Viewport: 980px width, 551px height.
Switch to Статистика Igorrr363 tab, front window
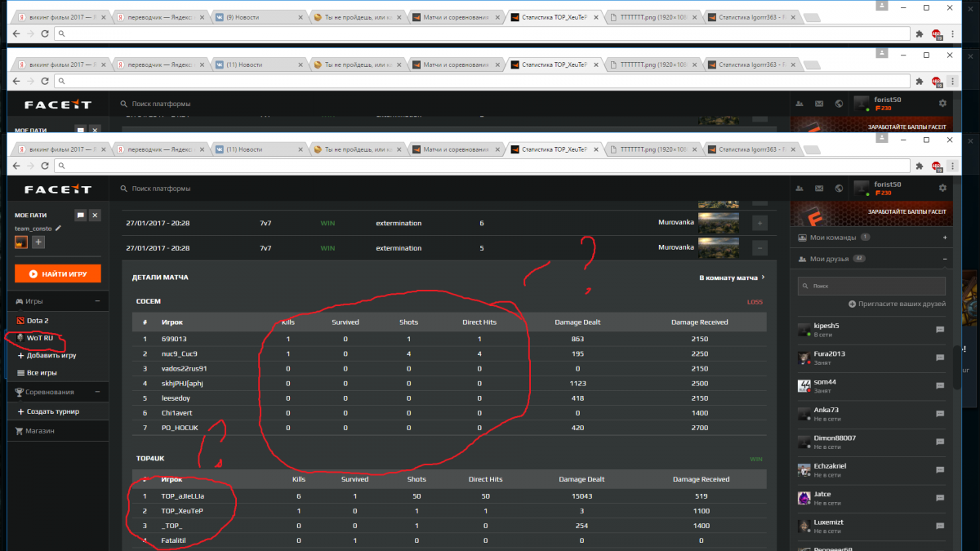tap(750, 150)
